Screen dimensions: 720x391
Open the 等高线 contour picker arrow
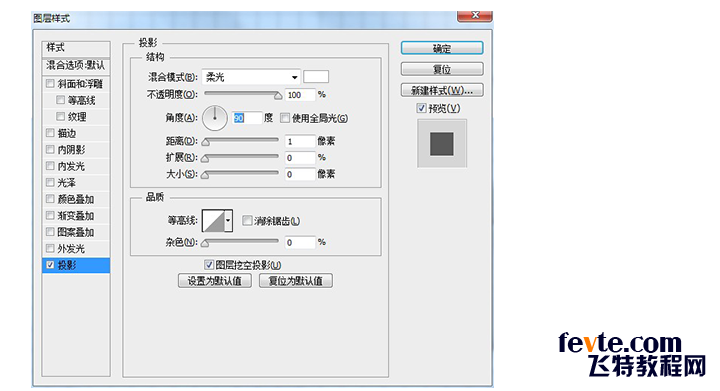tap(228, 221)
